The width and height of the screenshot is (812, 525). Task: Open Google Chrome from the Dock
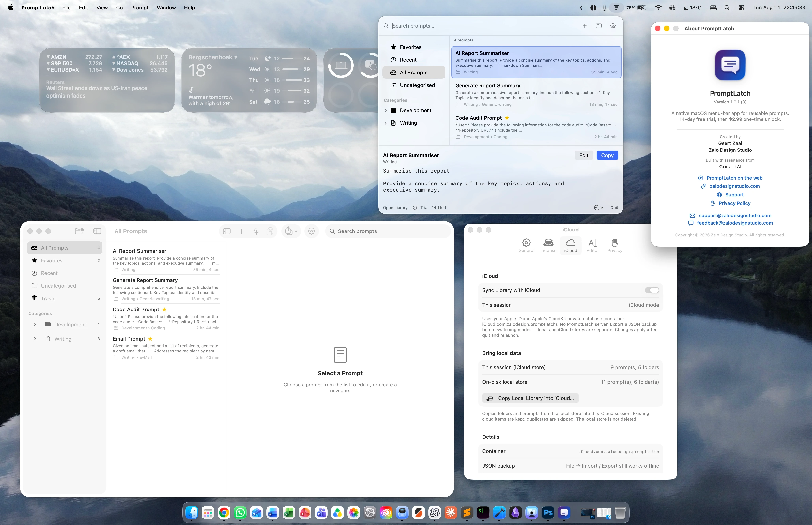tap(224, 512)
